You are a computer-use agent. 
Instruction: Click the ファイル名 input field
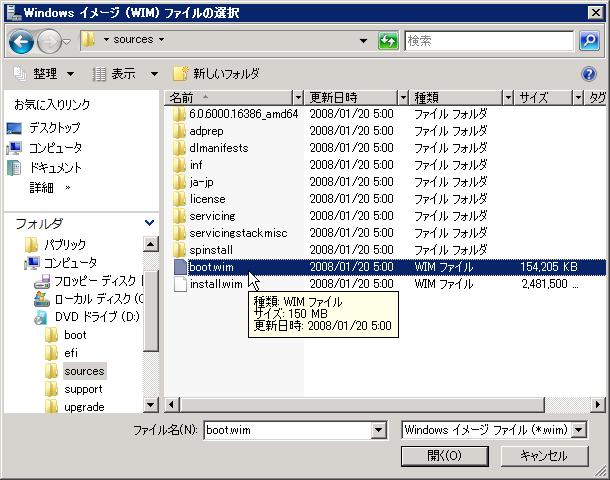pyautogui.click(x=287, y=430)
